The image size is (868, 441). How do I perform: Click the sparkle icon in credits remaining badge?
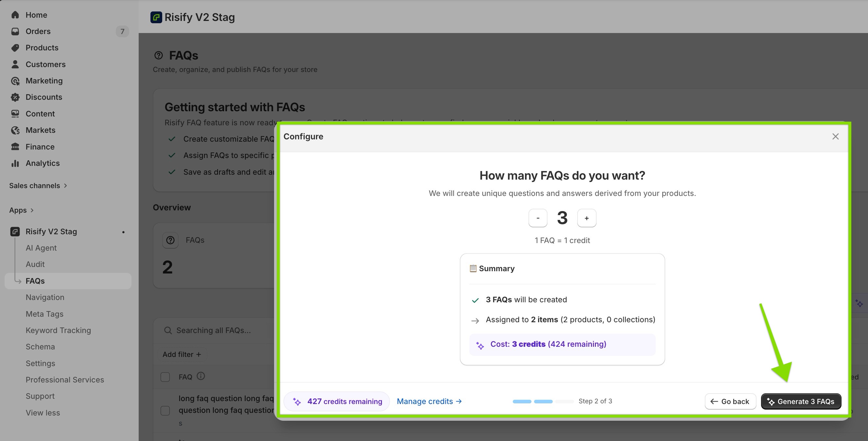pos(297,401)
